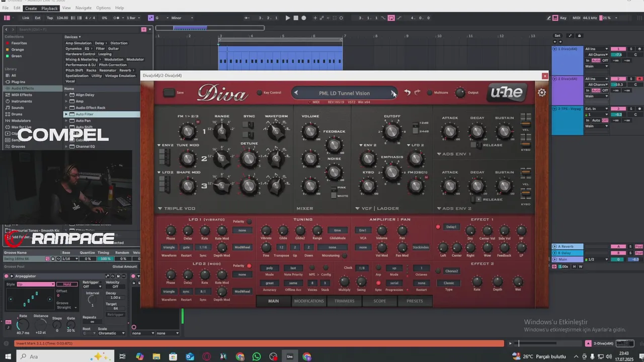This screenshot has width=644, height=362.
Task: Toggle the Arp enable button
Action: click(378, 268)
